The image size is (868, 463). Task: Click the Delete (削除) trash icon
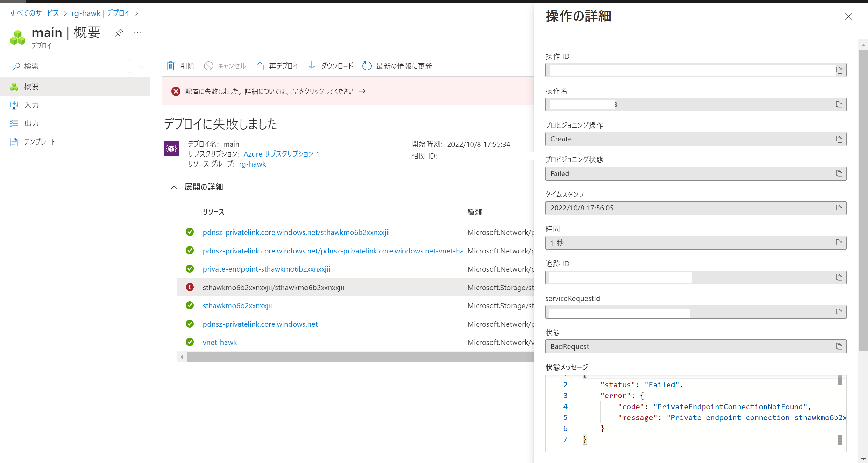click(171, 66)
